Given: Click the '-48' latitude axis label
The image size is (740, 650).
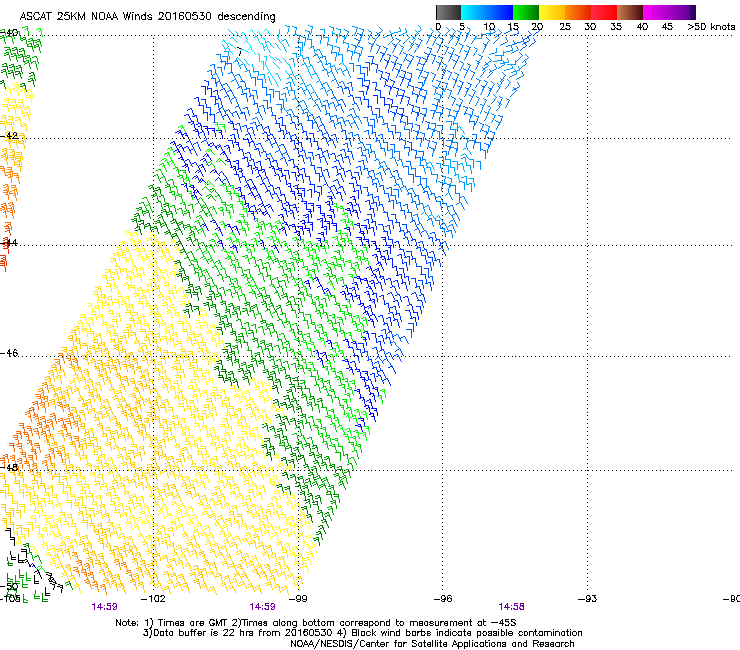Looking at the screenshot, I should pyautogui.click(x=9, y=467).
